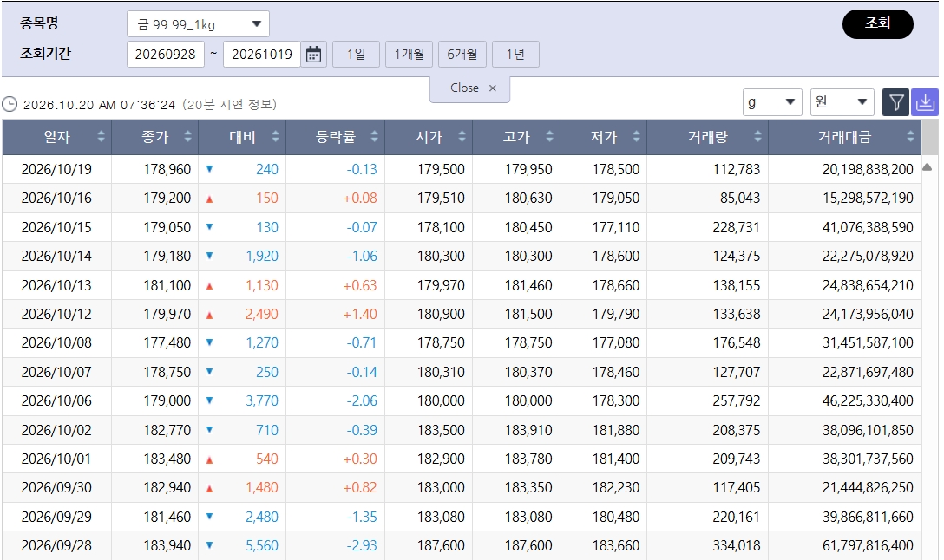Select the date cell 2026/10/19

(56, 170)
